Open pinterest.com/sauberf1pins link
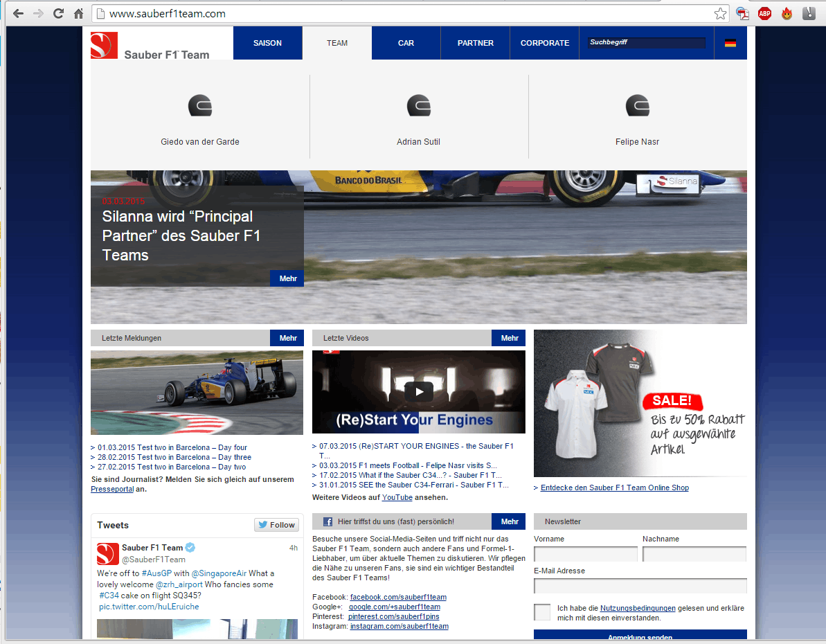Image resolution: width=826 pixels, height=644 pixels. coord(393,616)
